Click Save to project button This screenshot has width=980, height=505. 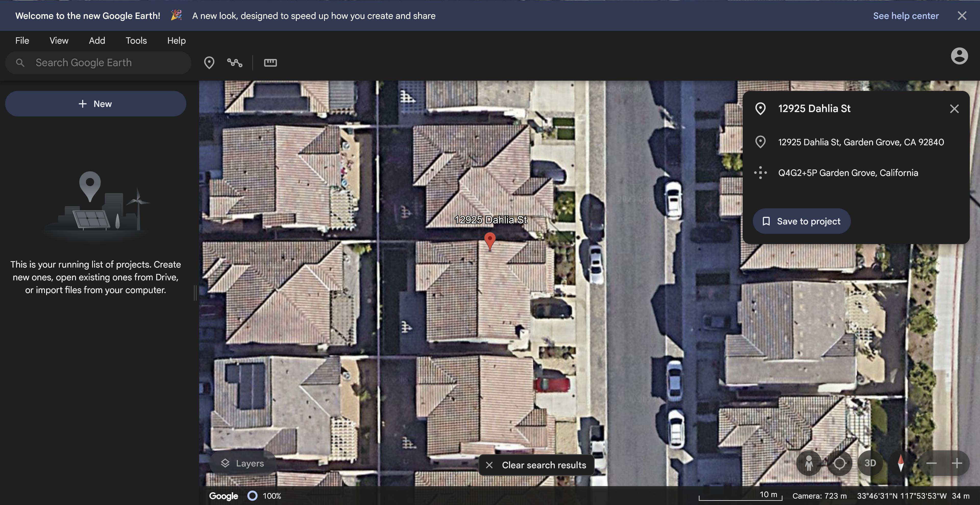[802, 221]
